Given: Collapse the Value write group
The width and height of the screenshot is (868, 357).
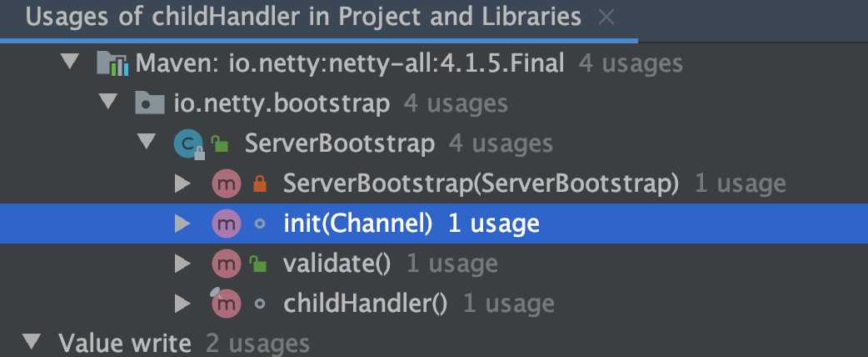Looking at the screenshot, I should (x=32, y=343).
